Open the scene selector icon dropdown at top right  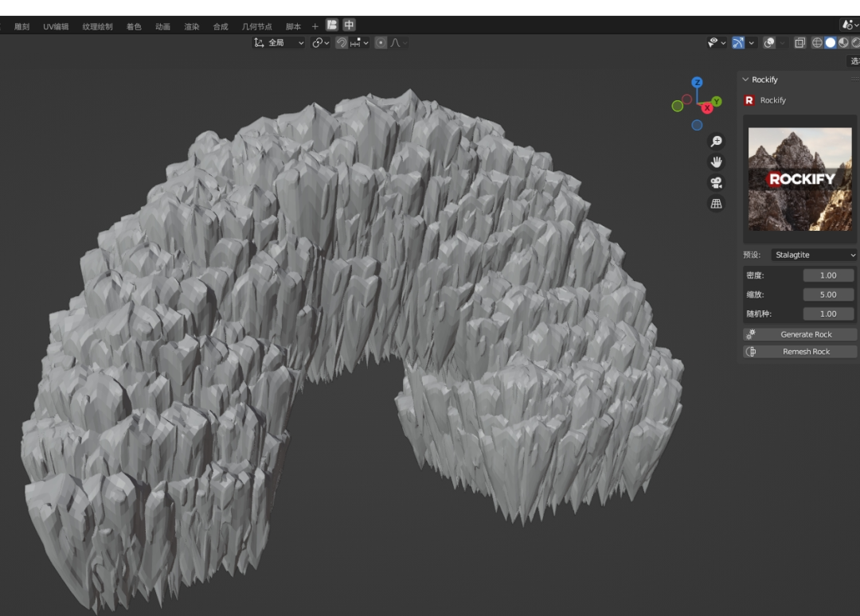tap(850, 25)
